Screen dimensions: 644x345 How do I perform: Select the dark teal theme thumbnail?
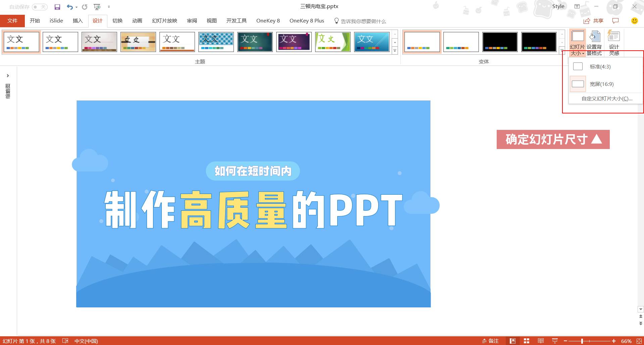(255, 42)
